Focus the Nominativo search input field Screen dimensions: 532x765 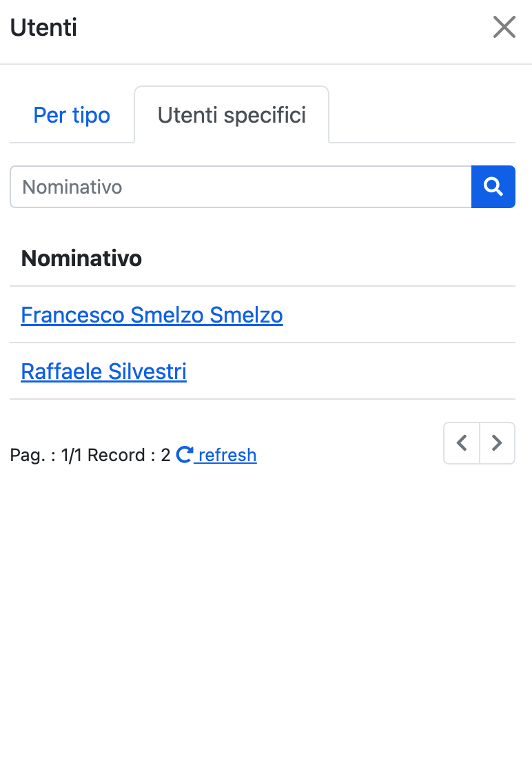[x=240, y=187]
